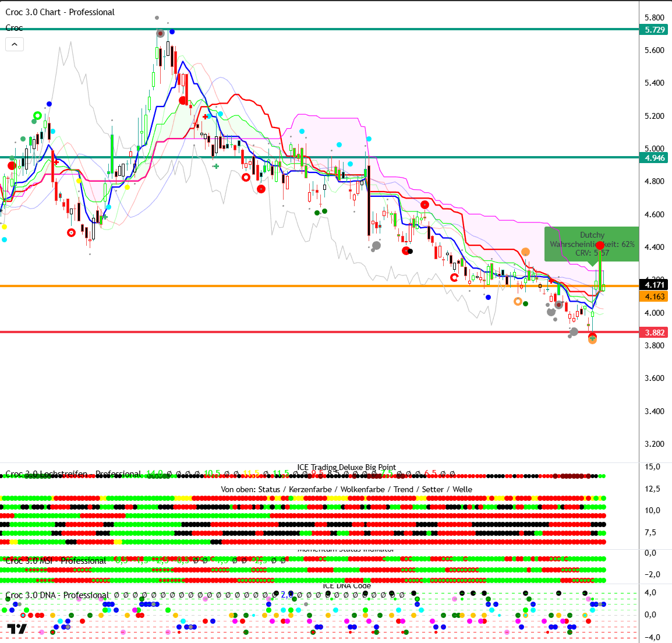Select the hollow orange ring below the orange line

click(518, 301)
